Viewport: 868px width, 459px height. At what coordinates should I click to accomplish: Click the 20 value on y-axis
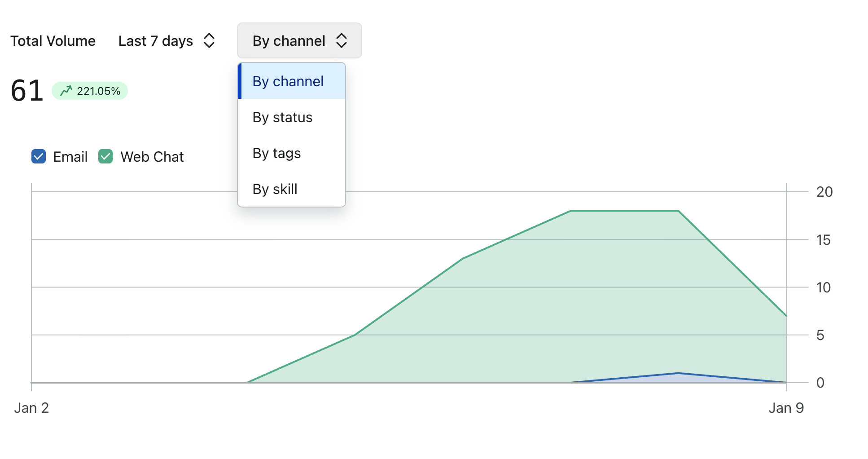(x=824, y=192)
